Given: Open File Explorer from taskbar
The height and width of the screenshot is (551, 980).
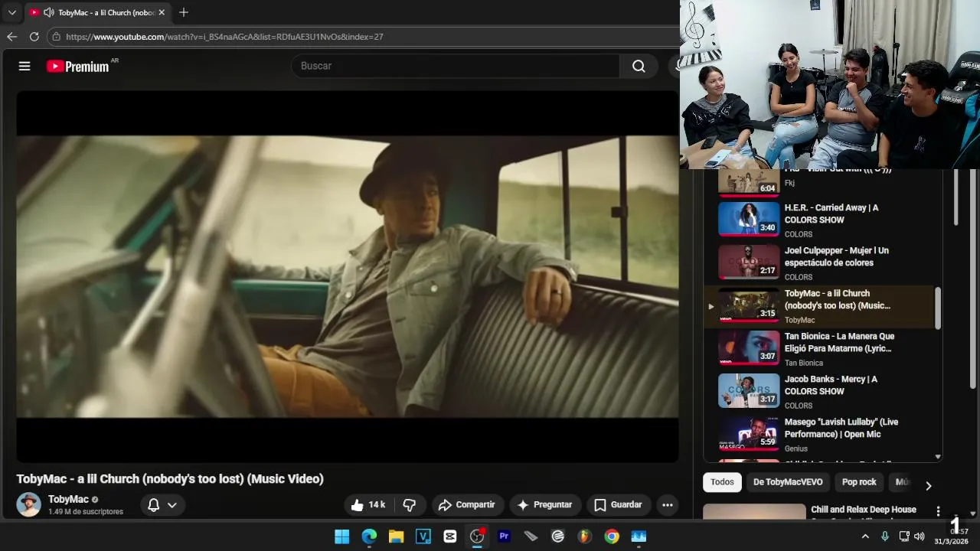Looking at the screenshot, I should (396, 536).
